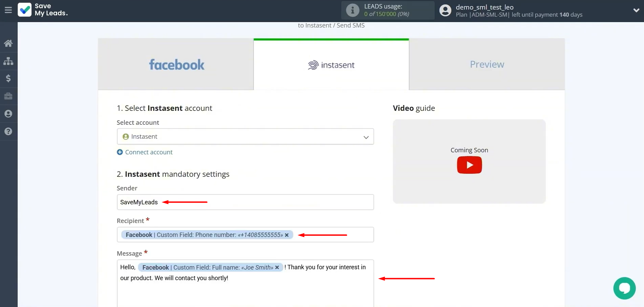
Task: Click the Save My Leads brand text
Action: 51,10
